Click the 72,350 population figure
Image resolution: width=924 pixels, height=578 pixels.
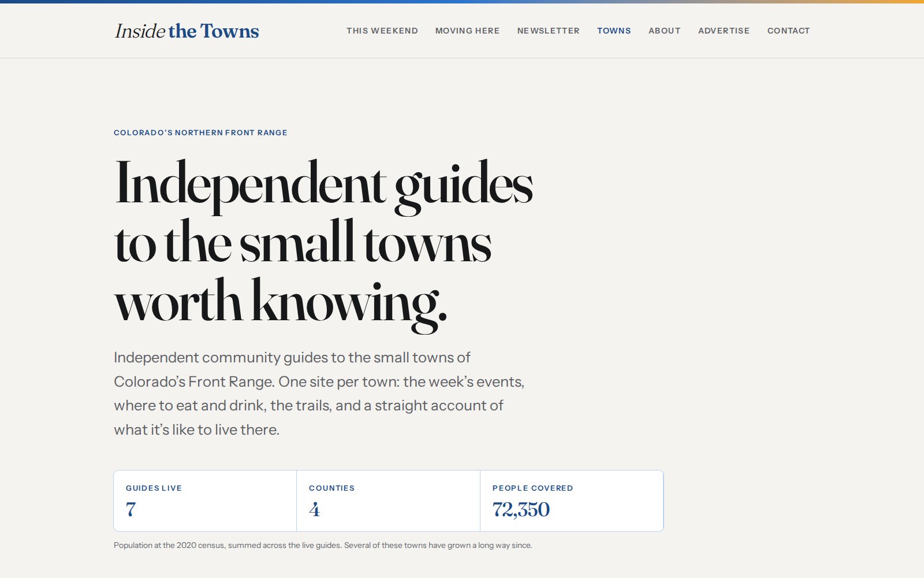coord(521,509)
